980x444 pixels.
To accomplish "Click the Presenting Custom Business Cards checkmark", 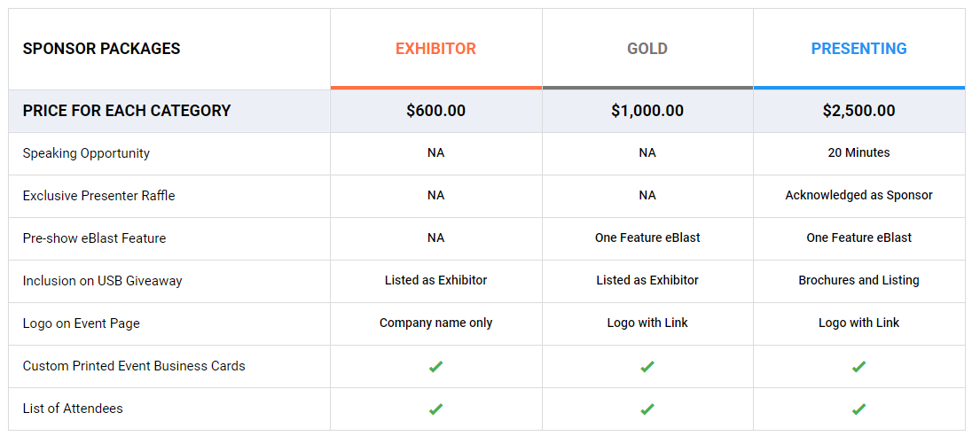I will (858, 367).
